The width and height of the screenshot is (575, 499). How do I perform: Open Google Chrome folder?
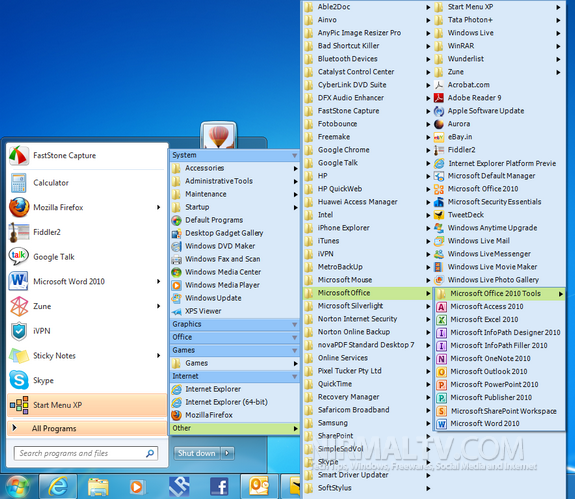pyautogui.click(x=367, y=150)
